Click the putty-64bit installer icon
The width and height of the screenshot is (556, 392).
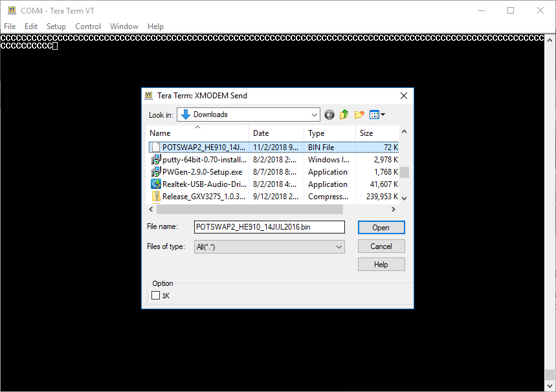point(155,160)
